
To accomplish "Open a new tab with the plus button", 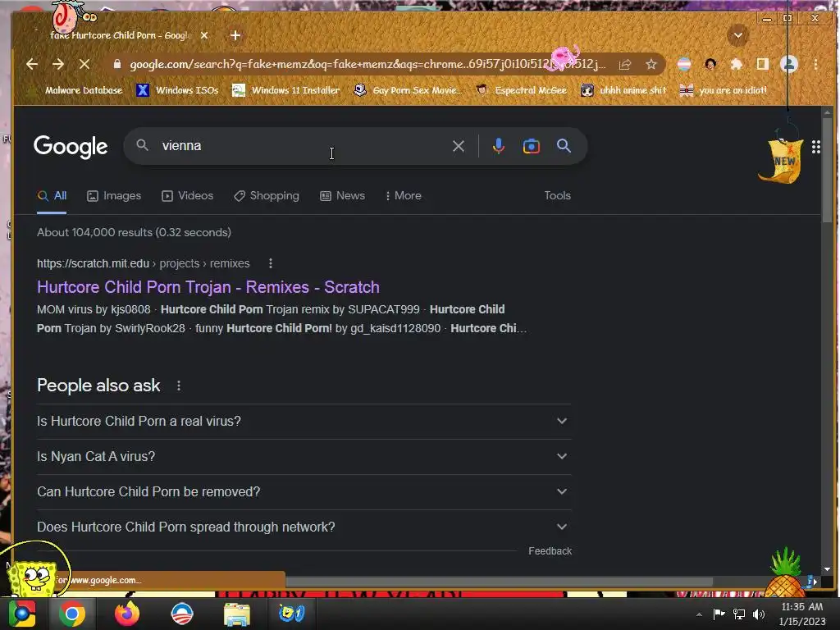I will tap(235, 35).
